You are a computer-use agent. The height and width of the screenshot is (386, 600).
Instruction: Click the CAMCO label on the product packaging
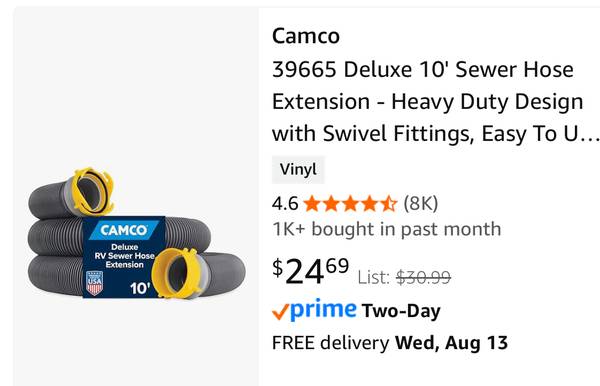124,230
